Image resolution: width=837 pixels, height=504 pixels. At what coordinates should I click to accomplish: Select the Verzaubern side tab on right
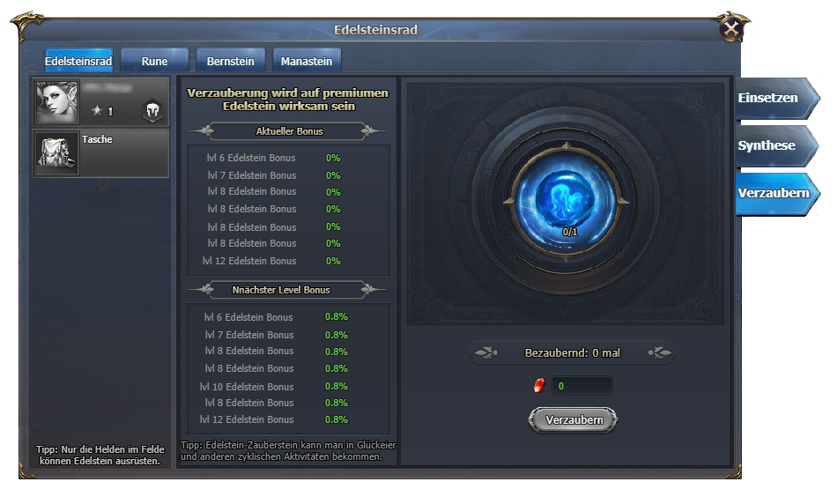[x=773, y=193]
